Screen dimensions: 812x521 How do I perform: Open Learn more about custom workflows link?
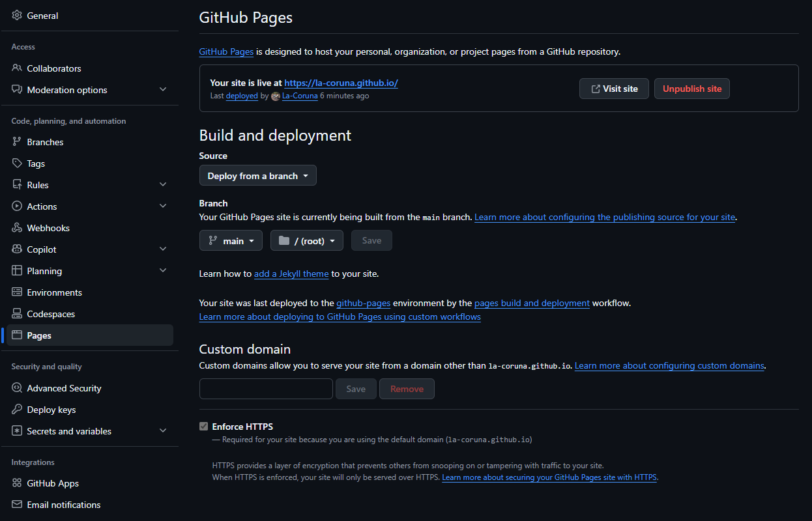coord(340,317)
